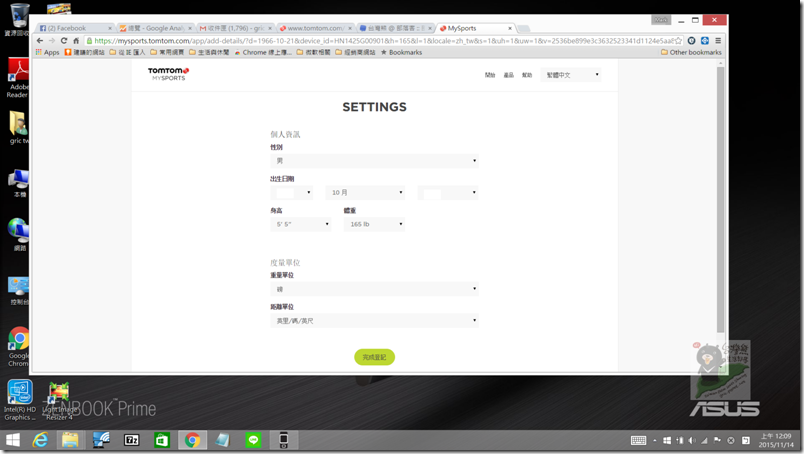Switch to the blue-icon blog tab beside MySports

point(396,28)
